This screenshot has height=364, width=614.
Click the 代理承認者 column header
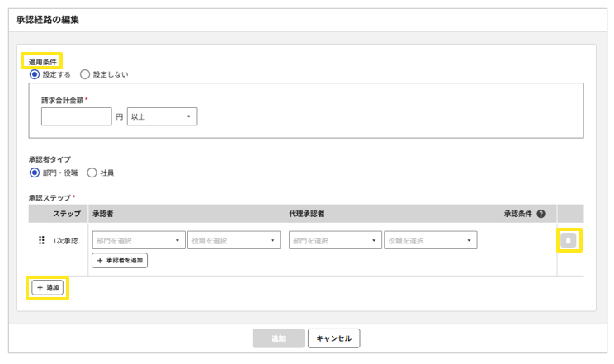pos(306,214)
